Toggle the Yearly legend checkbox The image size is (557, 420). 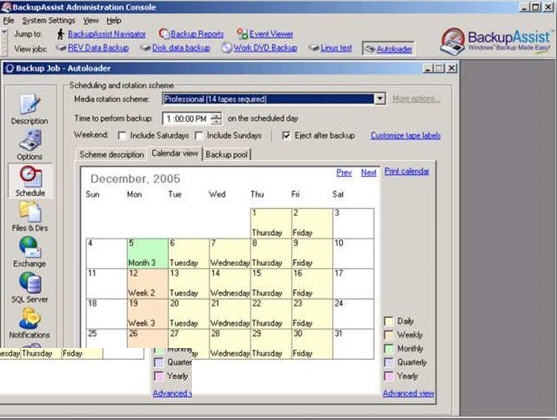(389, 376)
